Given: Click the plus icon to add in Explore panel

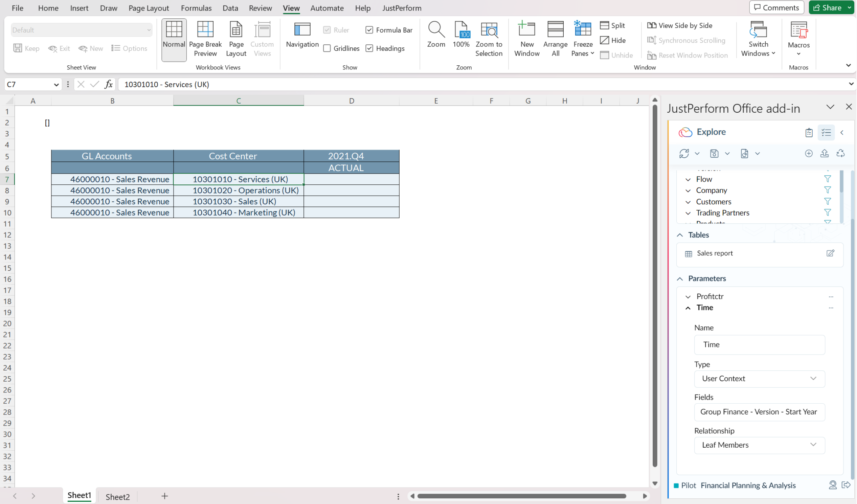Looking at the screenshot, I should (809, 154).
